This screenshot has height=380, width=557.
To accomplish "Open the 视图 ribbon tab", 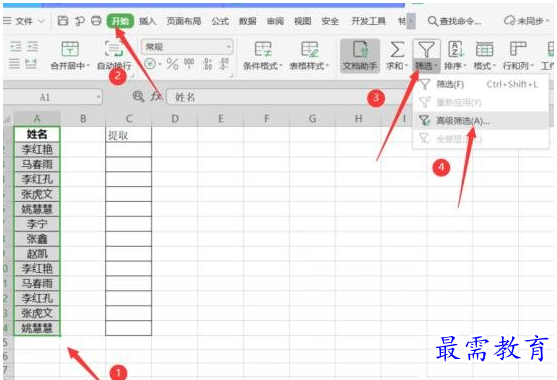I will (303, 21).
